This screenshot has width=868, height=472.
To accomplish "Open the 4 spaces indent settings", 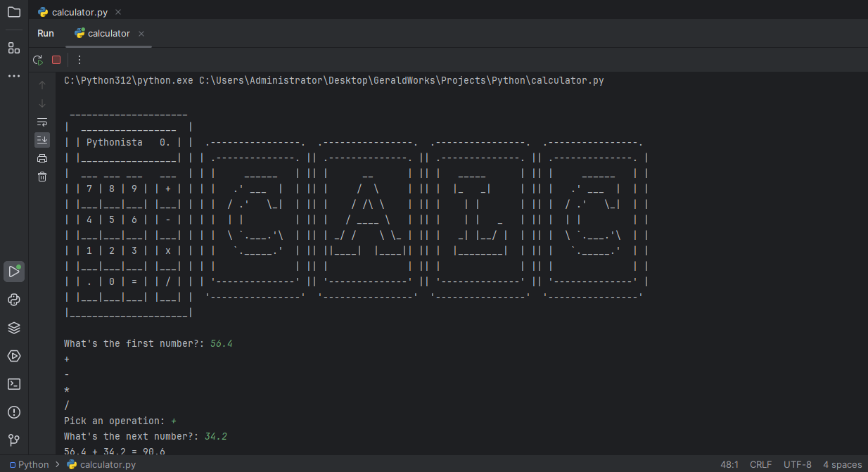I will (842, 464).
